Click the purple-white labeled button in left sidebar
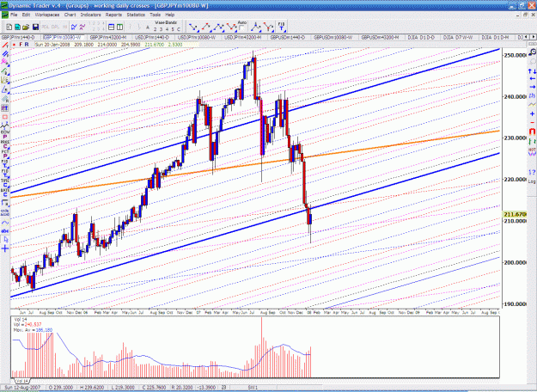 pyautogui.click(x=5, y=108)
